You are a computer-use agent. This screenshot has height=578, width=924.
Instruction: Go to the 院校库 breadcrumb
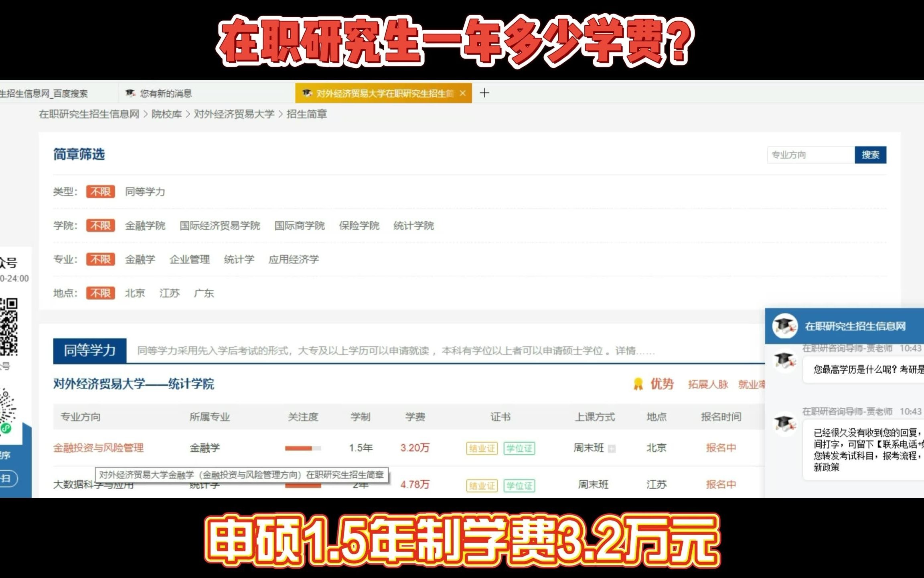[166, 114]
